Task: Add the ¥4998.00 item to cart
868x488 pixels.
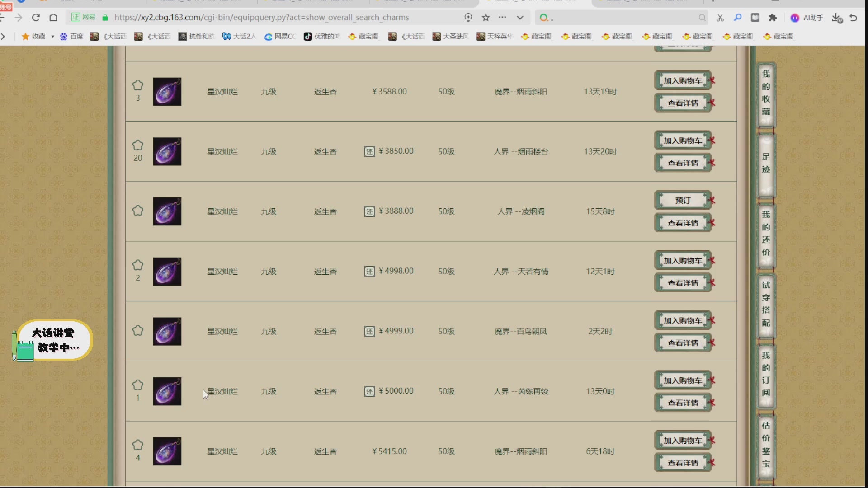Action: 683,260
